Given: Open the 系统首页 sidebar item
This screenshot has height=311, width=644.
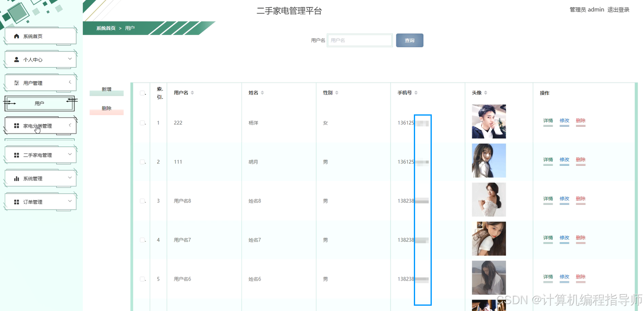Looking at the screenshot, I should 40,36.
